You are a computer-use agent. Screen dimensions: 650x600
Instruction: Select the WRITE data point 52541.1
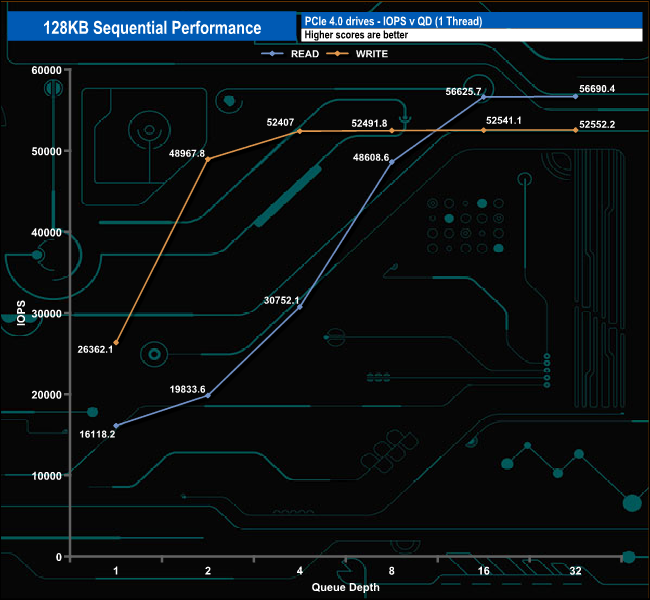point(483,130)
